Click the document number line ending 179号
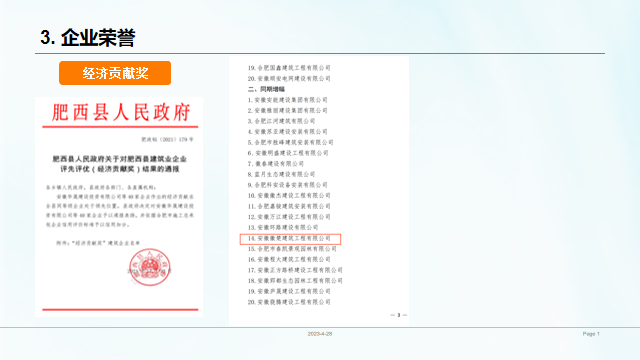 pyautogui.click(x=167, y=140)
